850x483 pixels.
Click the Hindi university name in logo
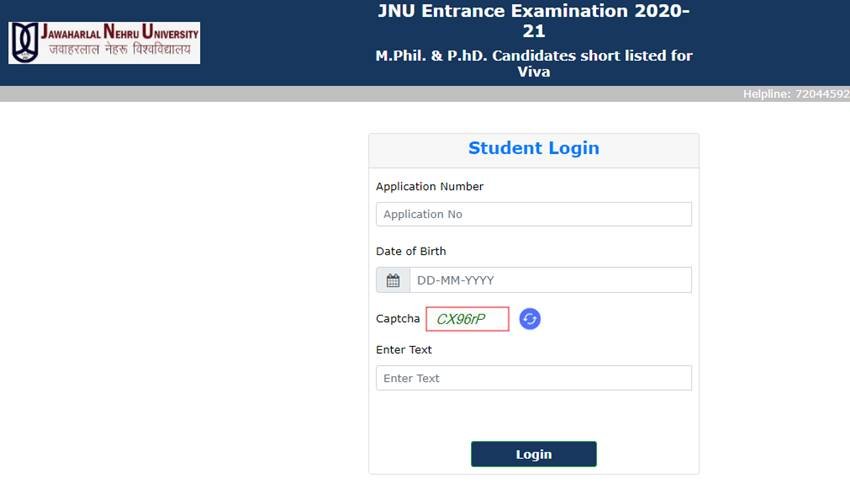(x=120, y=50)
